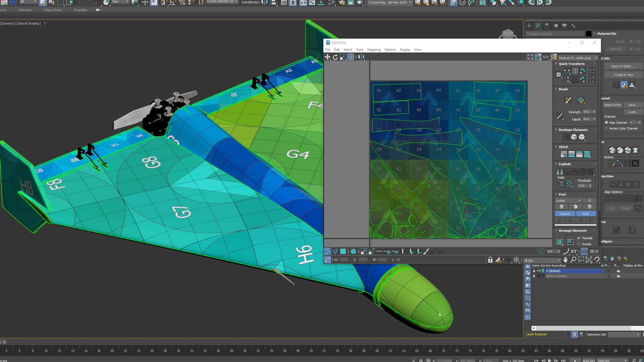The height and width of the screenshot is (362, 644).
Task: Toggle visibility eye for 0 (default) layer
Action: [x=539, y=271]
